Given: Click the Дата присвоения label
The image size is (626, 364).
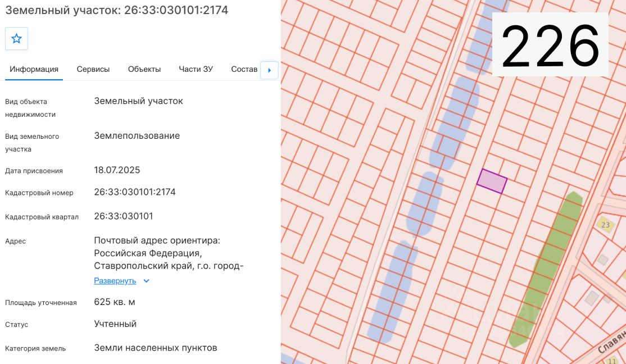Looking at the screenshot, I should tap(34, 171).
